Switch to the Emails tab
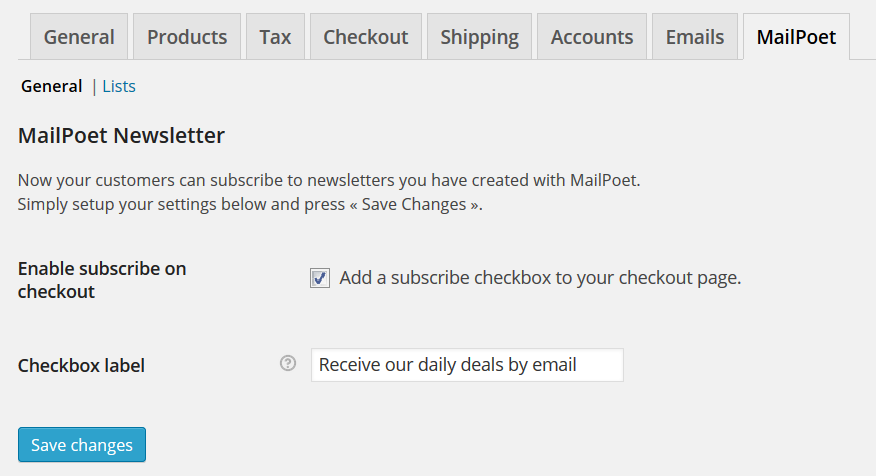 tap(695, 37)
